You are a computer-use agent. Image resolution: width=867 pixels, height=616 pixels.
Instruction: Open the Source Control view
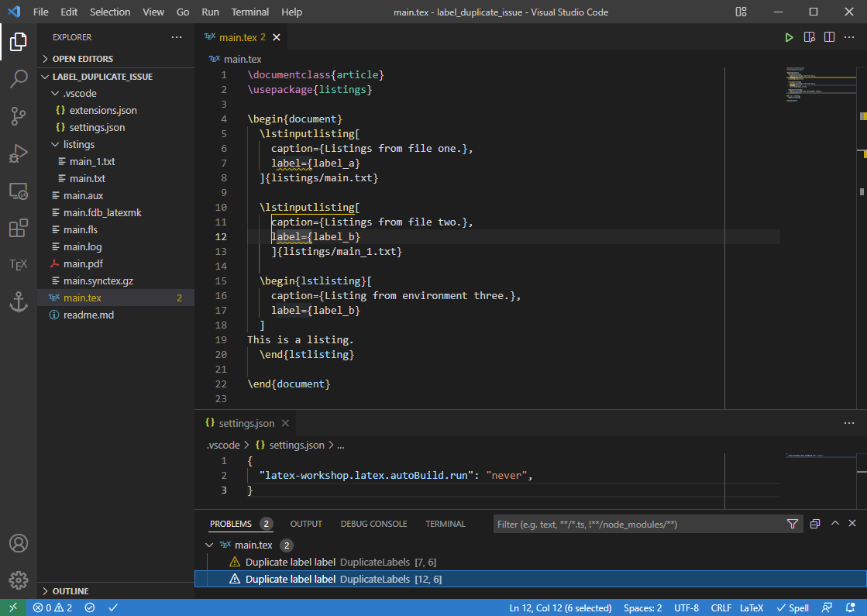pos(19,115)
